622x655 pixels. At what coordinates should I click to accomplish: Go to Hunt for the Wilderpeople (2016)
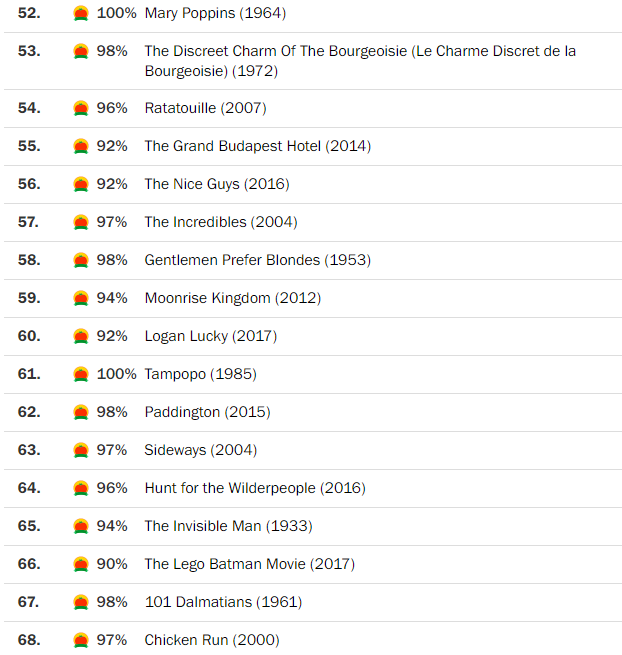254,488
